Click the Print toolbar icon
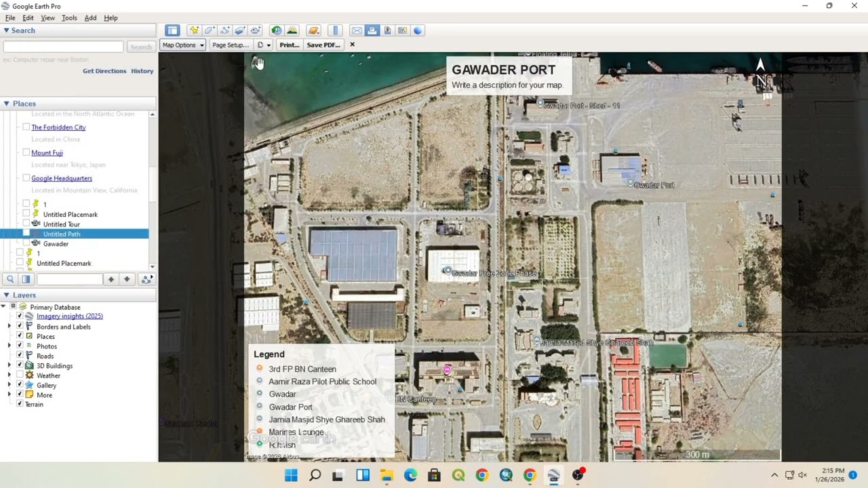This screenshot has height=488, width=868. pyautogui.click(x=372, y=30)
